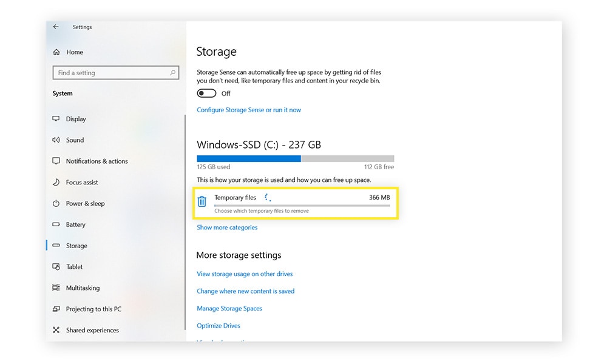Screen dimensions: 607x364
Task: Click the Focus assist moon icon
Action: (56, 182)
